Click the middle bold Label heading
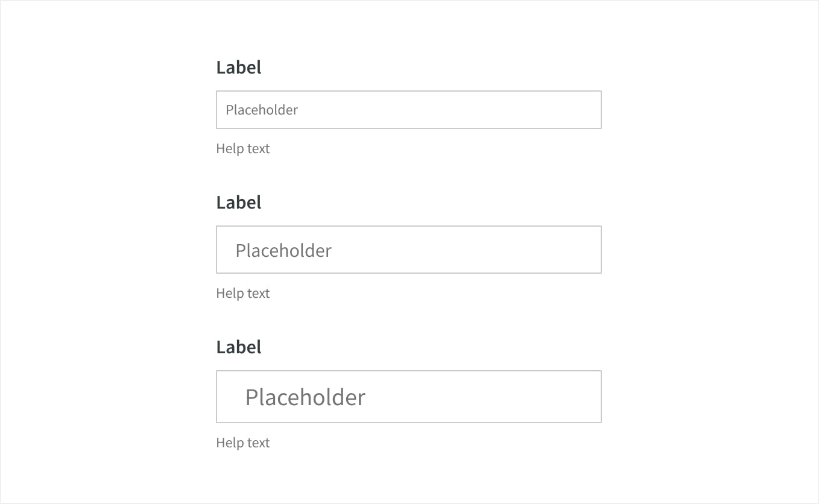 [x=239, y=203]
